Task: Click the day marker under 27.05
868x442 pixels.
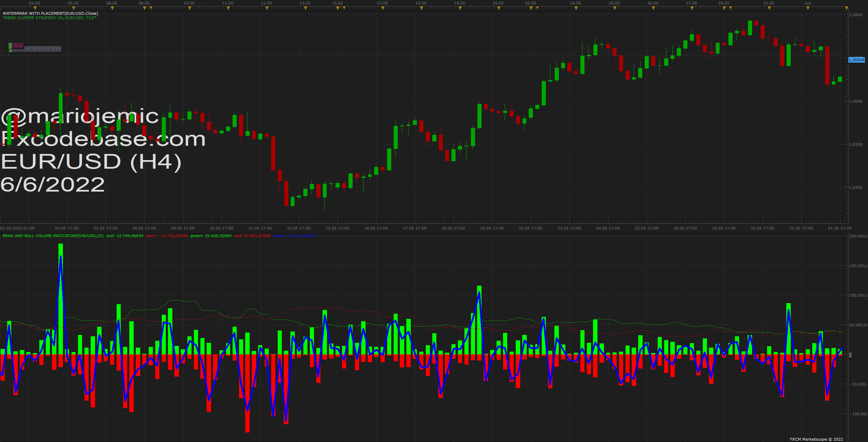Action: click(692, 8)
